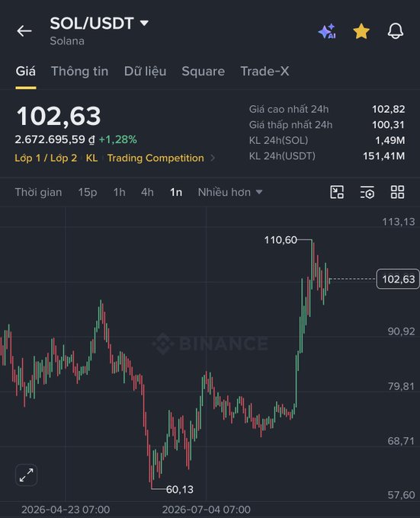Image resolution: width=420 pixels, height=518 pixels.
Task: Choose the 15p interval
Action: (x=88, y=192)
